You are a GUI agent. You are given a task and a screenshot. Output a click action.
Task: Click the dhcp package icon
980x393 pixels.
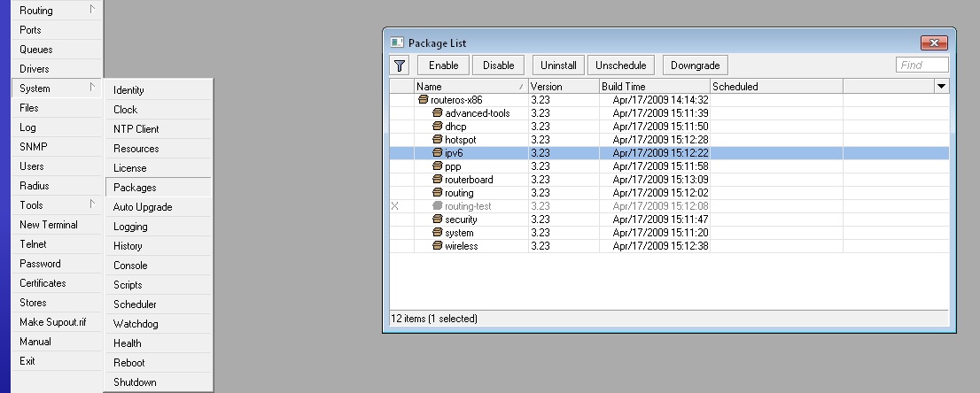(x=438, y=127)
